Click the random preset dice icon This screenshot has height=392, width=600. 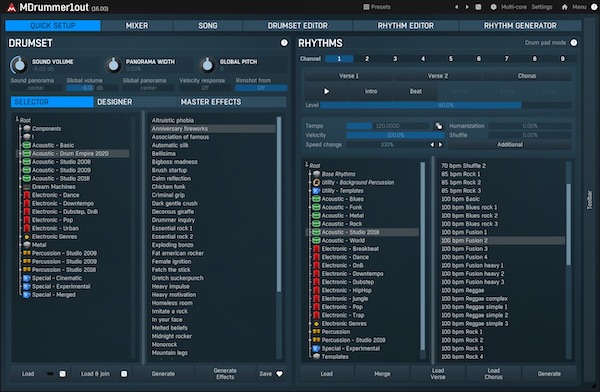tap(478, 7)
